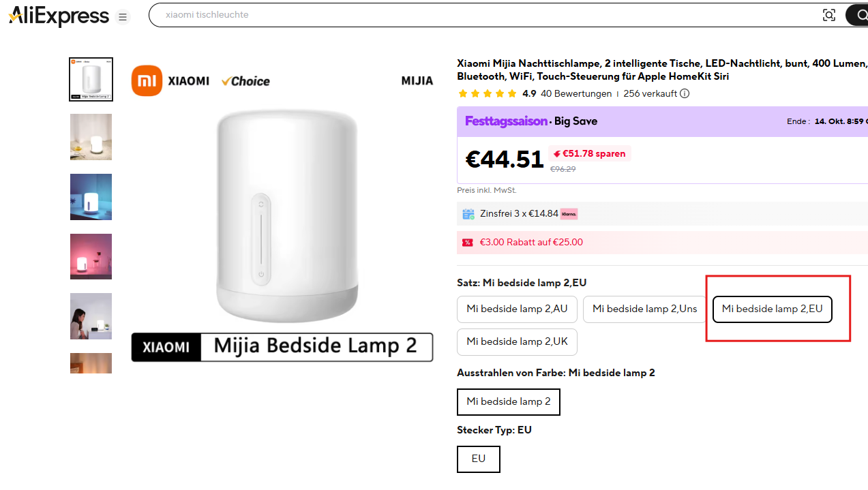Image resolution: width=868 pixels, height=490 pixels.
Task: Select the Mi bedside lamp 2,AU variant
Action: [517, 309]
